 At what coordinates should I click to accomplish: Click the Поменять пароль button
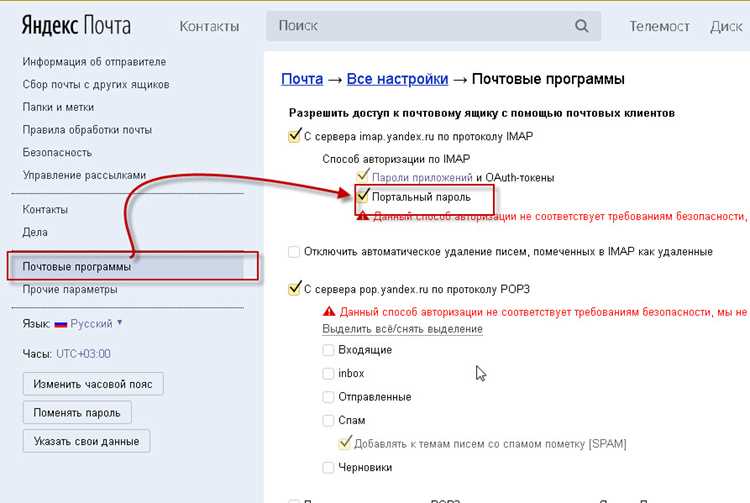coord(77,413)
